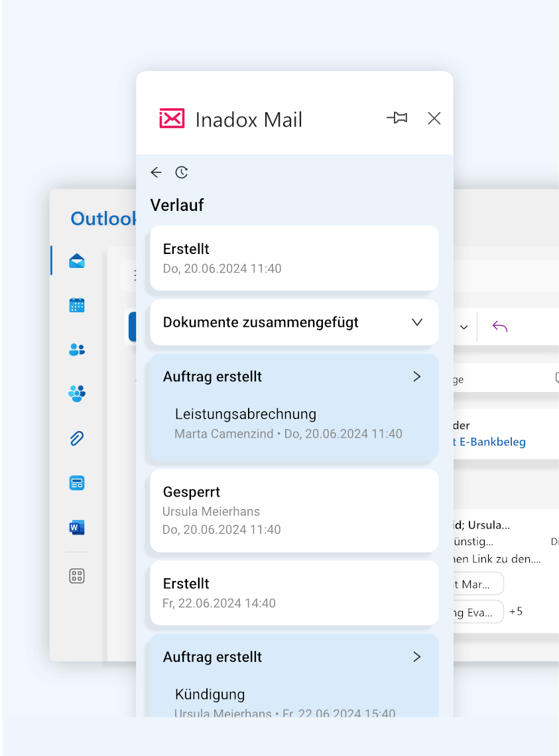Open Auftrag erstellt Leistungsabrechnung chevron
The height and width of the screenshot is (756, 559).
pyautogui.click(x=417, y=377)
